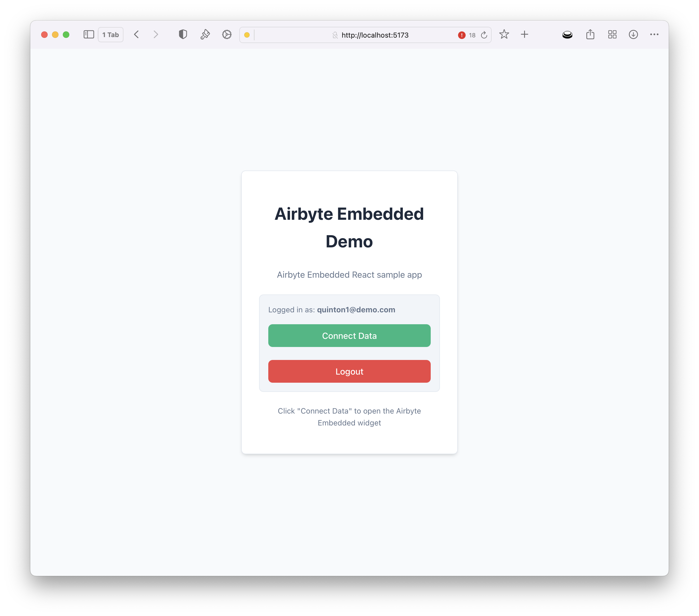Open the content blocker shield settings

[183, 34]
